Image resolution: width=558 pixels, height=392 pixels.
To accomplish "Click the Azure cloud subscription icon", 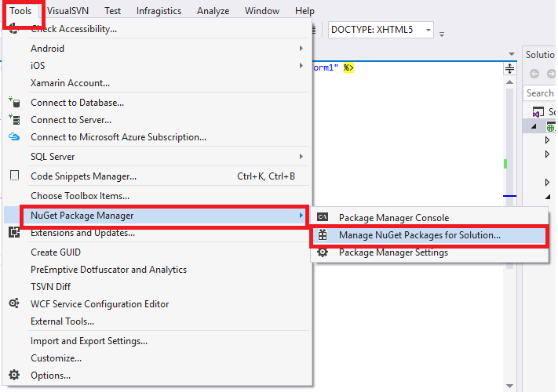I will click(14, 136).
